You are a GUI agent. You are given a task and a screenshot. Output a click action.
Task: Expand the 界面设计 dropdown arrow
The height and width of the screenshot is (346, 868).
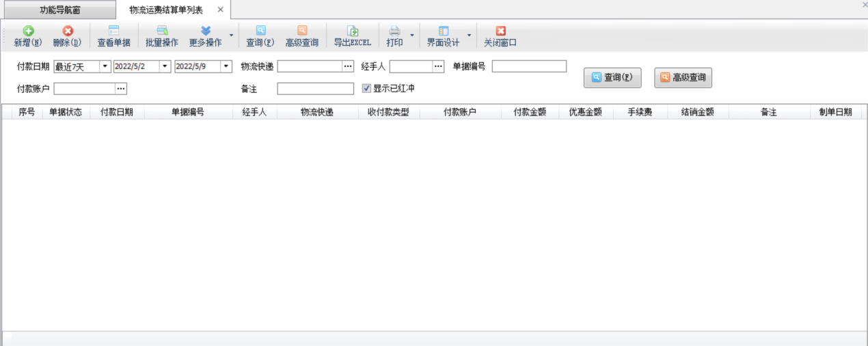click(x=469, y=36)
